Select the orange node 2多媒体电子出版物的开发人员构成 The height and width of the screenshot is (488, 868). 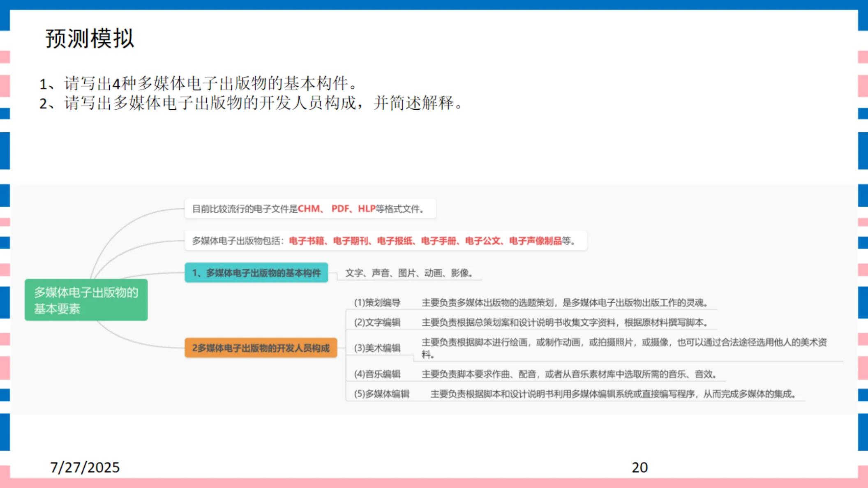(261, 348)
